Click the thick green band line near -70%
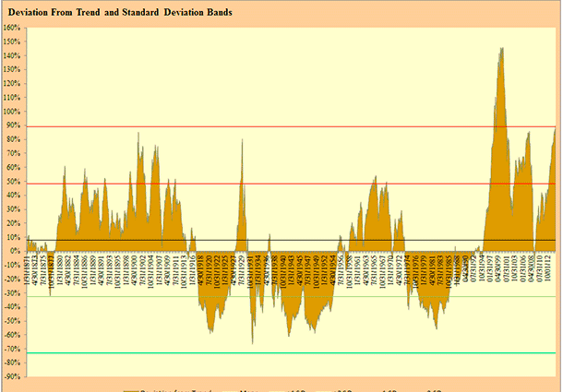 [x=292, y=353]
